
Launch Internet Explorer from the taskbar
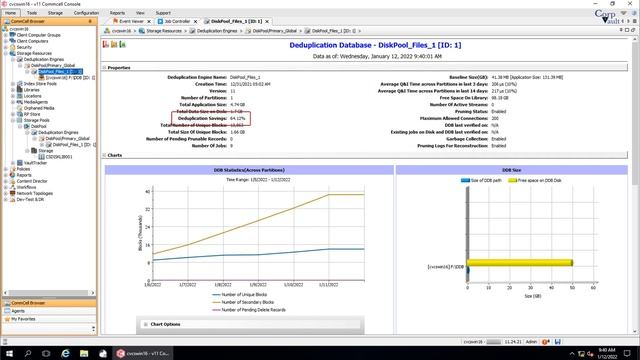point(65,353)
